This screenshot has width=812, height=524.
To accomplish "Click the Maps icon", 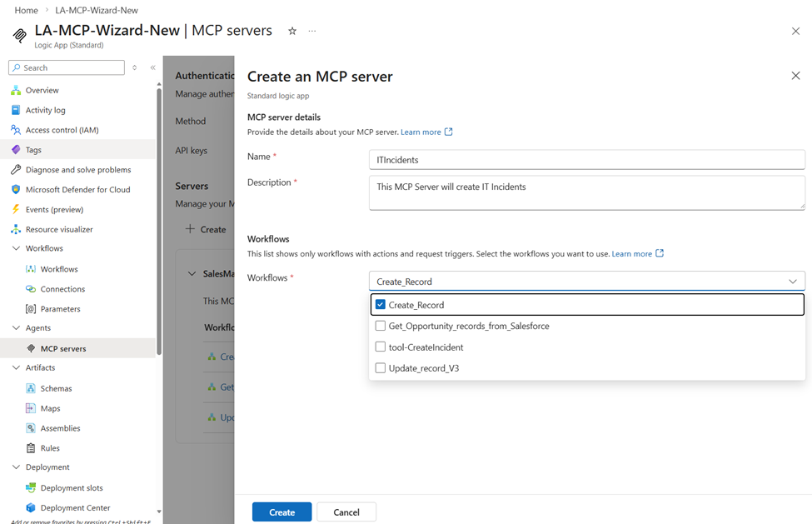I will tap(31, 408).
